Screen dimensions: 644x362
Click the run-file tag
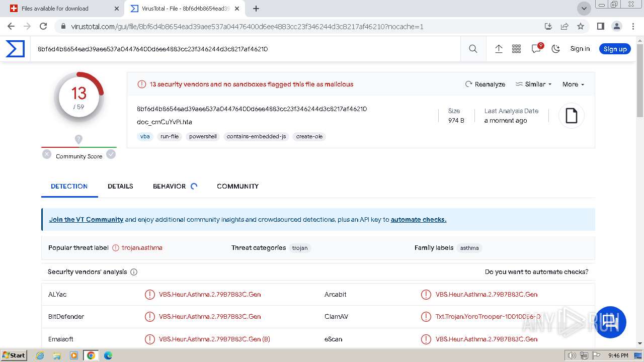click(170, 136)
